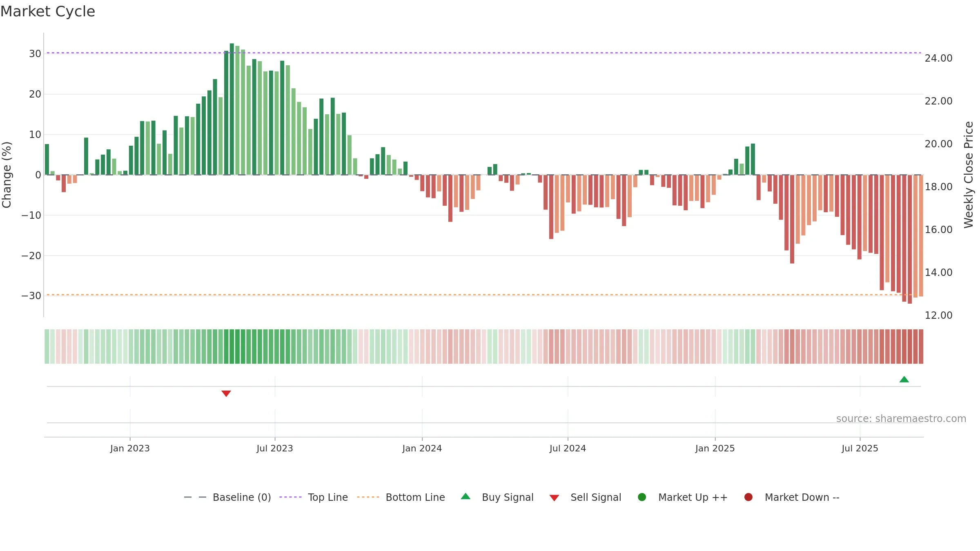Viewport: 980px width, 551px height.
Task: Click the gray dashed baseline sample in legend
Action: [195, 497]
